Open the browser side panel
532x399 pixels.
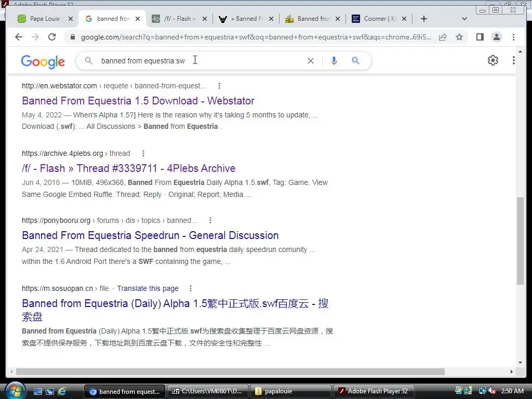(480, 37)
